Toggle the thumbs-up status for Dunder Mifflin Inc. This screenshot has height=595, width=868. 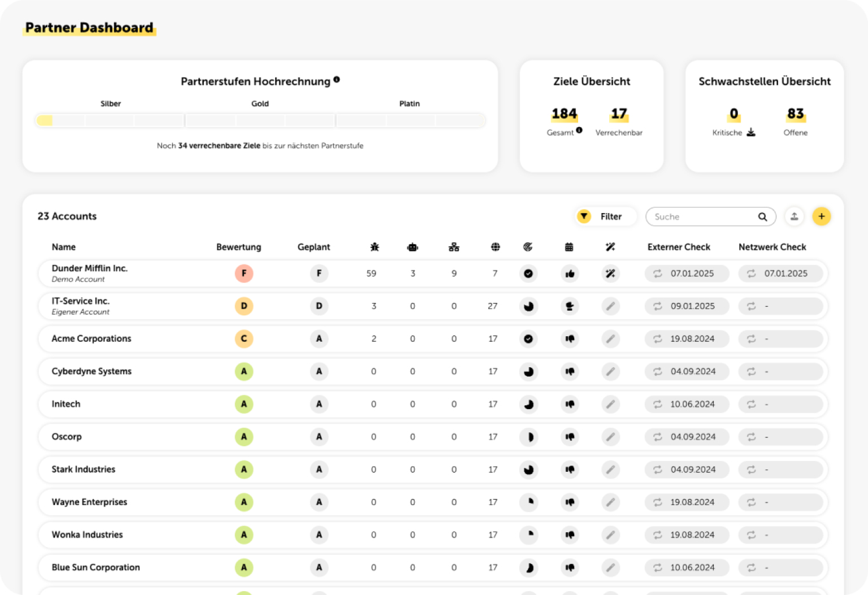(x=570, y=273)
